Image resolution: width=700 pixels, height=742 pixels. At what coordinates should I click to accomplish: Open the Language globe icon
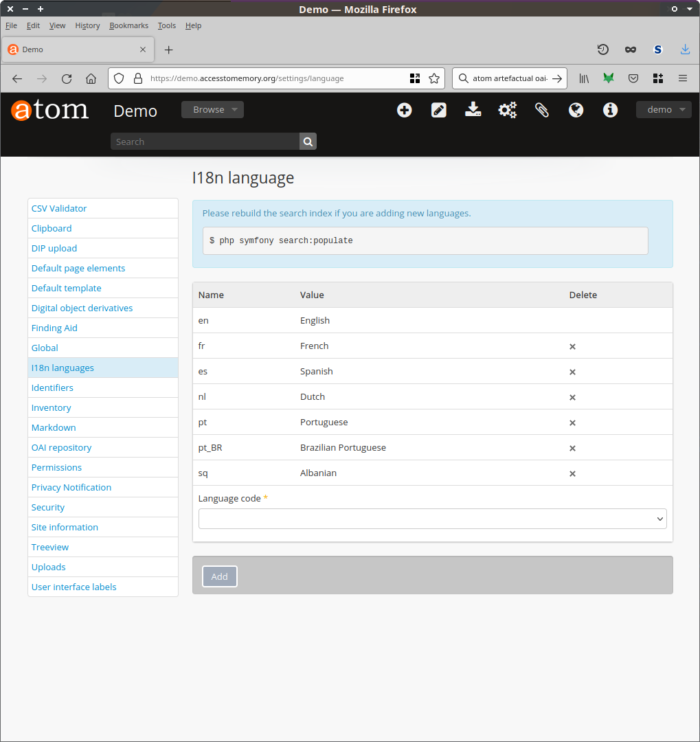click(x=576, y=110)
